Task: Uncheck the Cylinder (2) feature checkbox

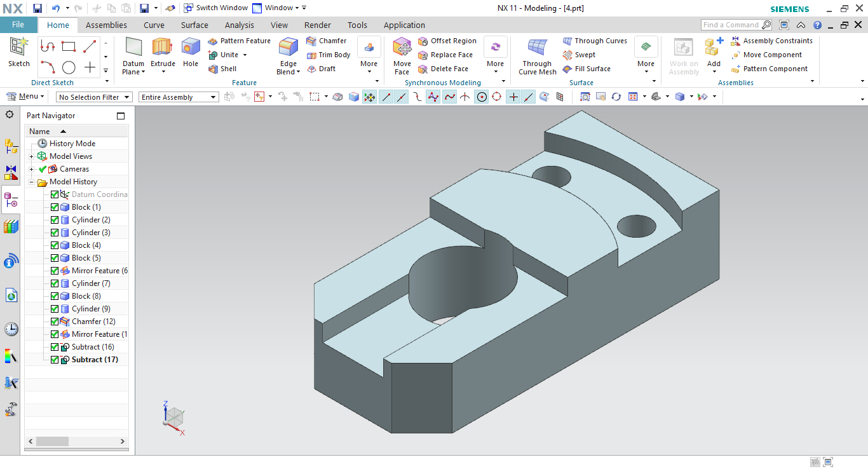Action: [x=55, y=220]
